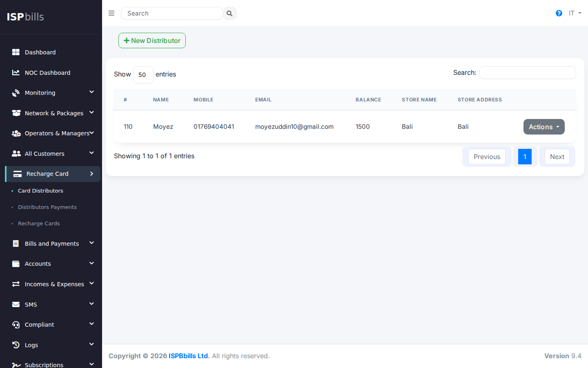Click the Logs history icon
The height and width of the screenshot is (368, 588).
pyautogui.click(x=16, y=345)
